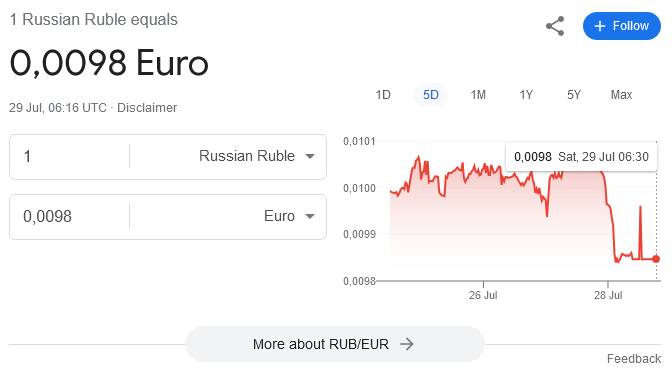Image resolution: width=672 pixels, height=385 pixels.
Task: Select the 5D range tab
Action: pos(431,95)
